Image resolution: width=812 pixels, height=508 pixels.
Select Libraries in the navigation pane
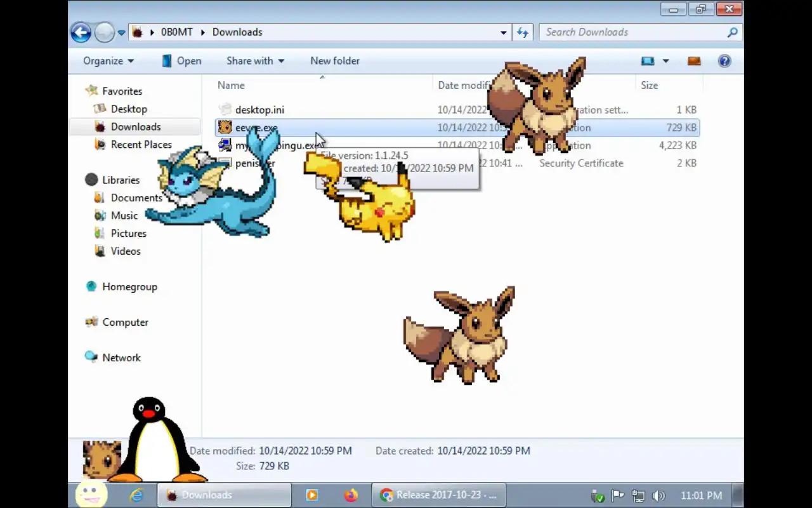click(121, 180)
